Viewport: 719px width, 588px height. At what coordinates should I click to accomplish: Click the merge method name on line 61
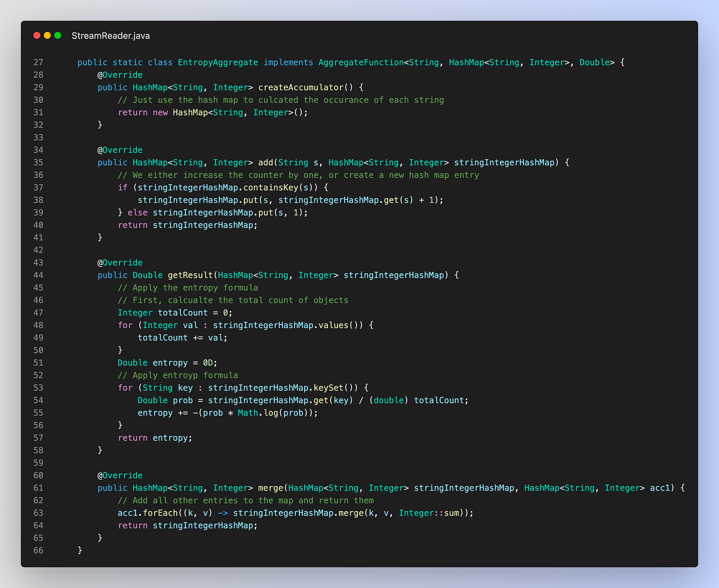(271, 488)
